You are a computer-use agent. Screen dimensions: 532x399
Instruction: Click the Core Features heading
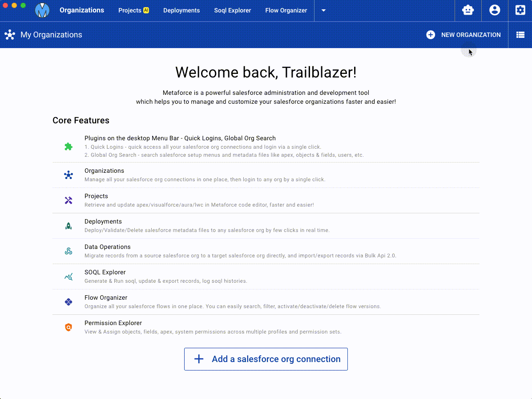click(x=81, y=121)
